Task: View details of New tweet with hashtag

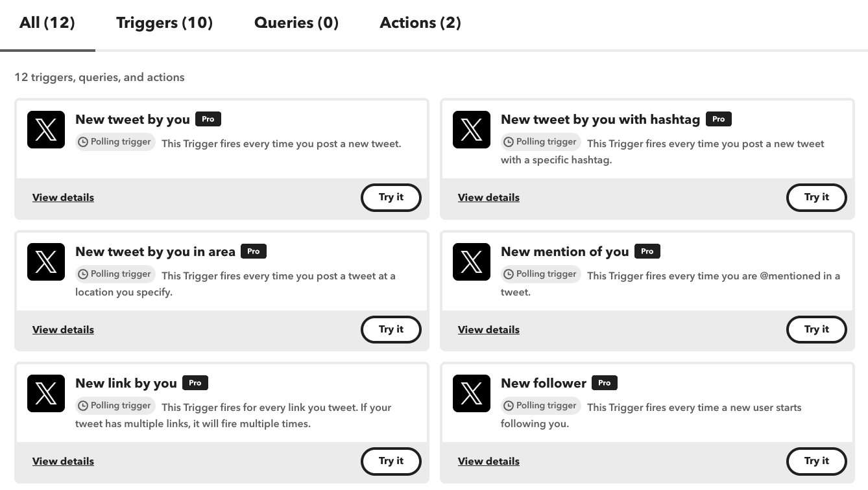Action: pos(488,198)
